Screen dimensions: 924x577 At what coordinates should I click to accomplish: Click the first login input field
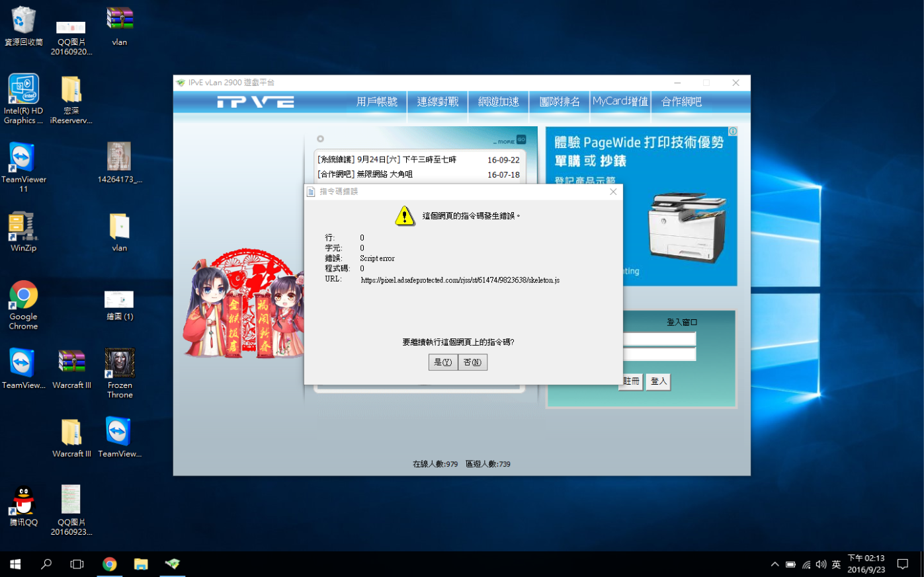pos(659,338)
